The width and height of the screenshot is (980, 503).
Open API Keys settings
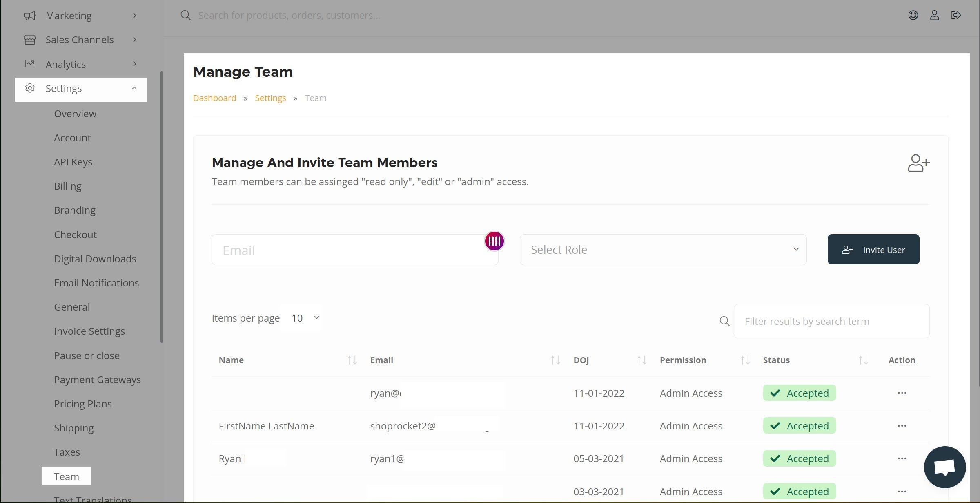click(73, 162)
